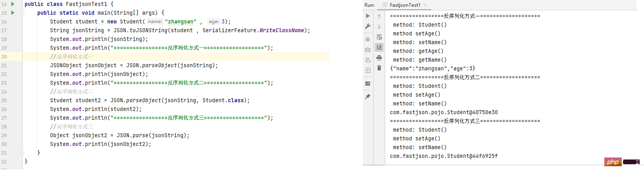Run main via gutter arrow on line 15
Image resolution: width=644 pixels, height=175 pixels.
pyautogui.click(x=13, y=13)
